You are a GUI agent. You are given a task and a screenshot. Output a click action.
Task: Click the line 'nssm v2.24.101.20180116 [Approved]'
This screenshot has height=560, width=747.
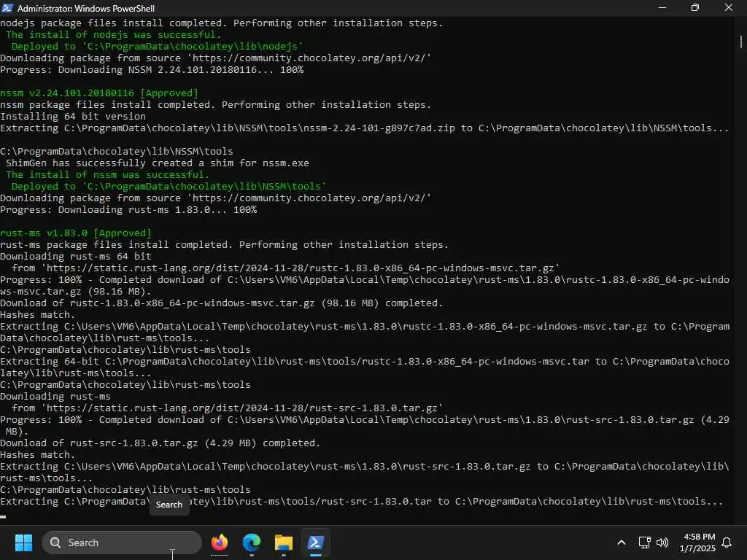tap(99, 93)
